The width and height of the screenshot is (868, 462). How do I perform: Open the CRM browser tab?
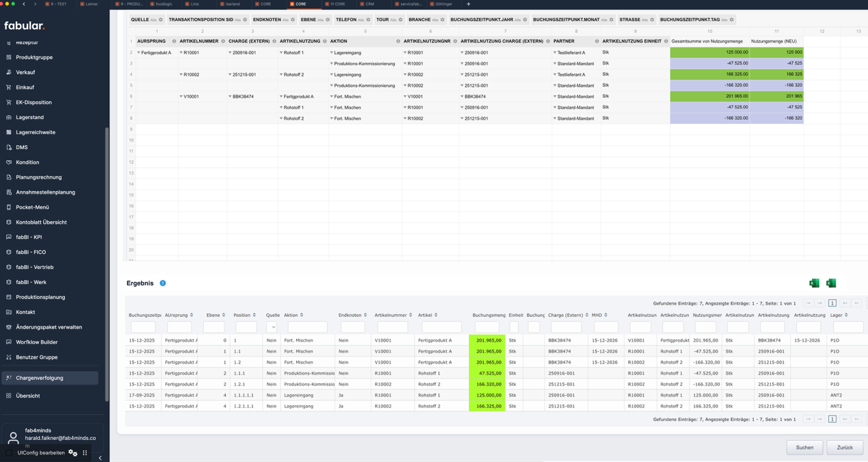coord(369,4)
